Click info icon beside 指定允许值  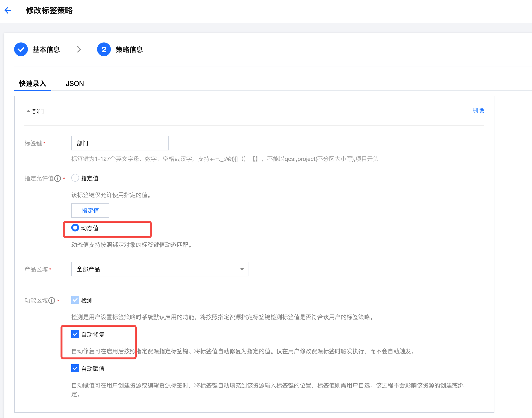58,179
